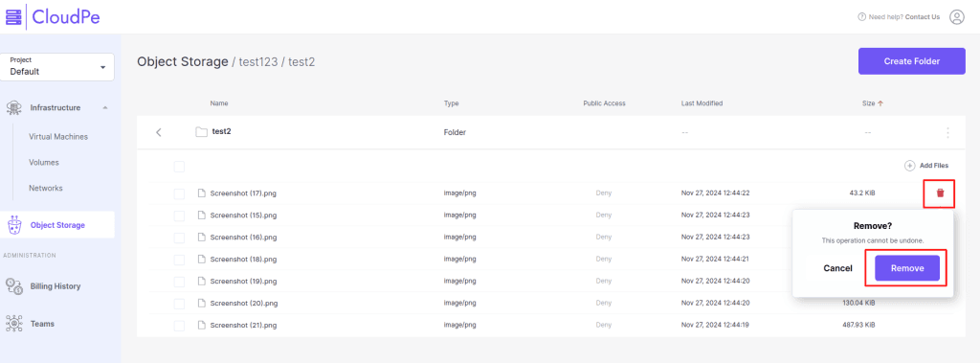Screen dimensions: 980x363
Task: Click the Billing History icon
Action: (x=13, y=286)
